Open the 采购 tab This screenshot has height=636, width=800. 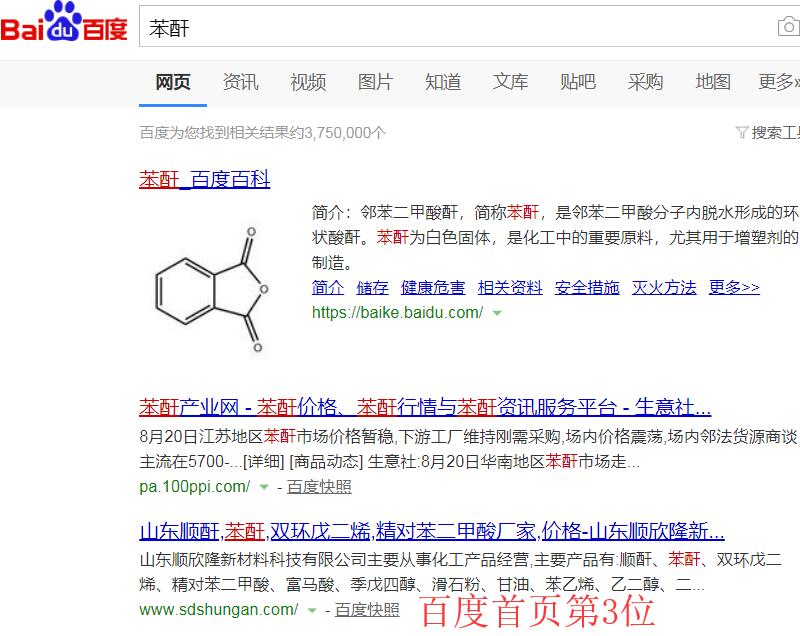(645, 82)
